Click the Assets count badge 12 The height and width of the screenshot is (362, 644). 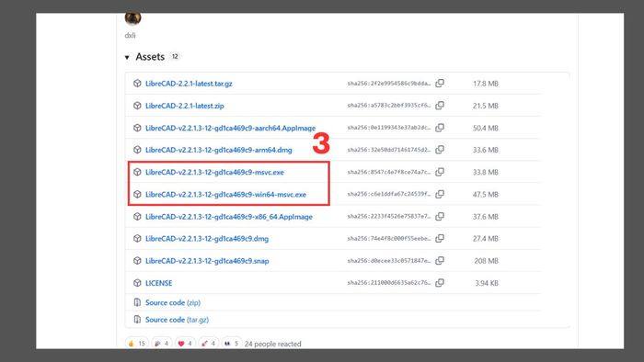pyautogui.click(x=175, y=57)
